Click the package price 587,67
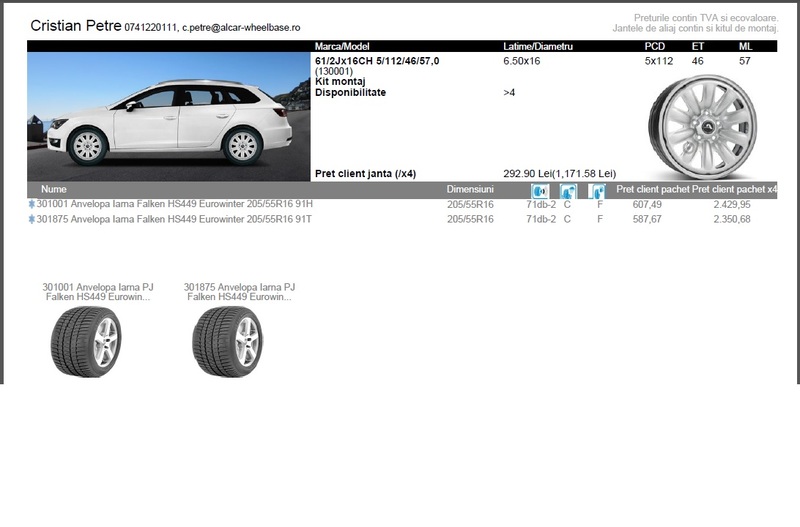 647,219
